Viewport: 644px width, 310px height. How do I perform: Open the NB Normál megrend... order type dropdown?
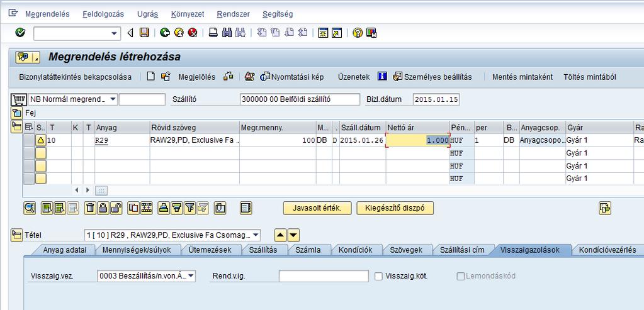(x=113, y=99)
